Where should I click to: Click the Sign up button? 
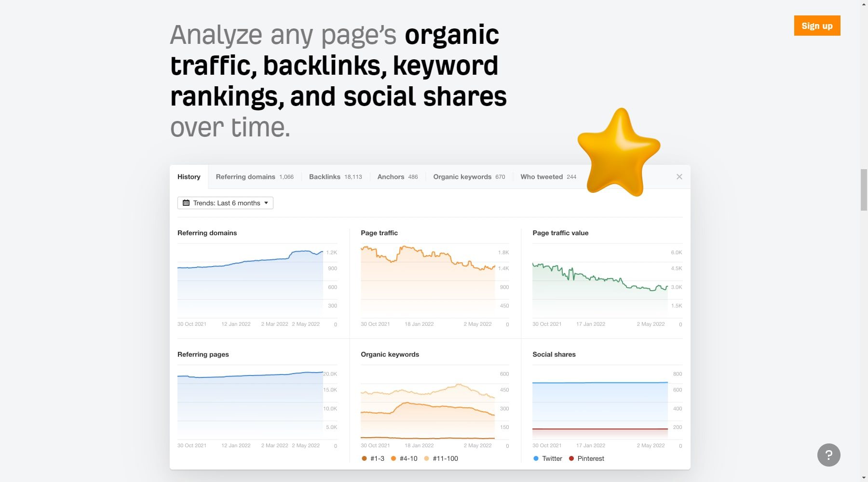pyautogui.click(x=817, y=26)
